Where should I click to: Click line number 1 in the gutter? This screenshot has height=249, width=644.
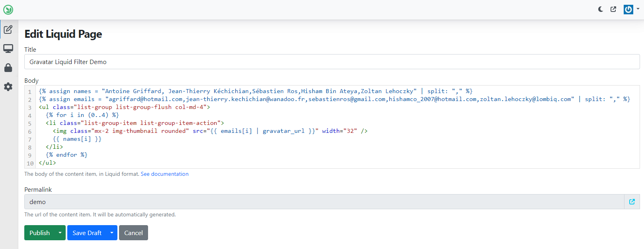(30, 91)
